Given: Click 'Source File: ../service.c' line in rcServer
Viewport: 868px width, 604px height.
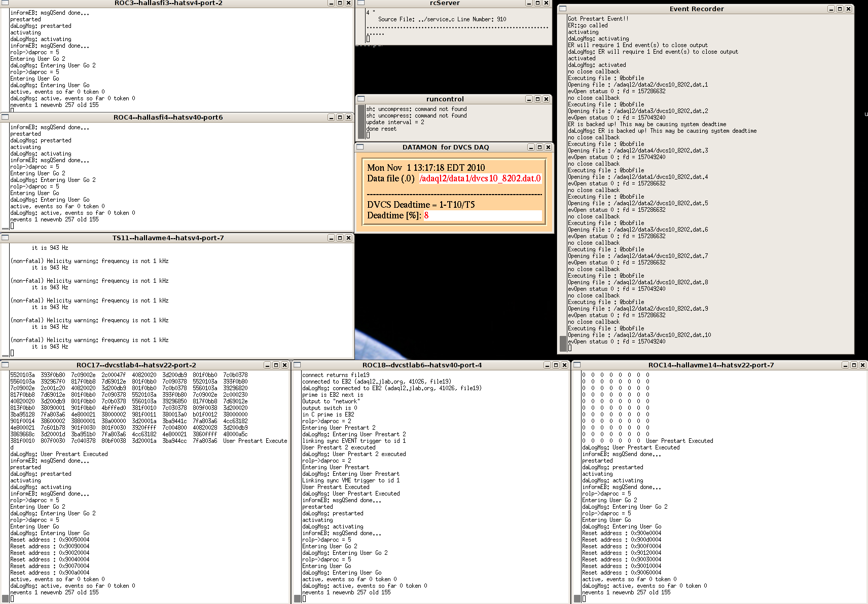Looking at the screenshot, I should coord(442,19).
